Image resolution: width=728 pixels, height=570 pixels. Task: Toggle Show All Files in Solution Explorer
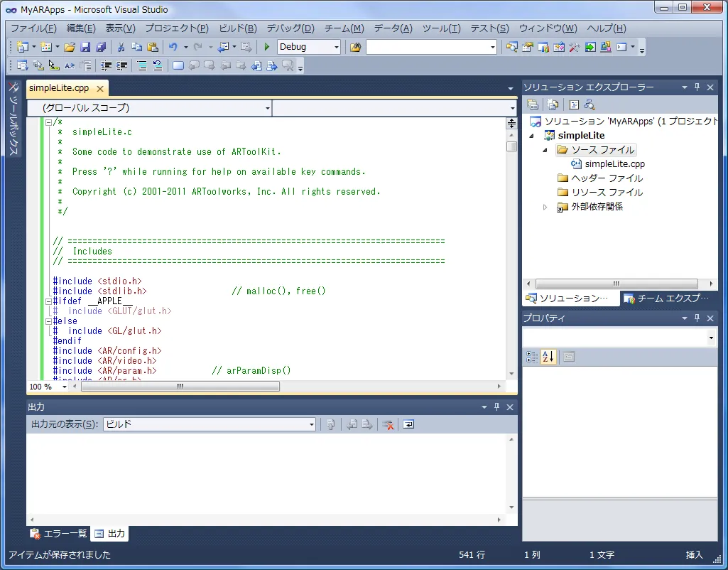coord(553,105)
